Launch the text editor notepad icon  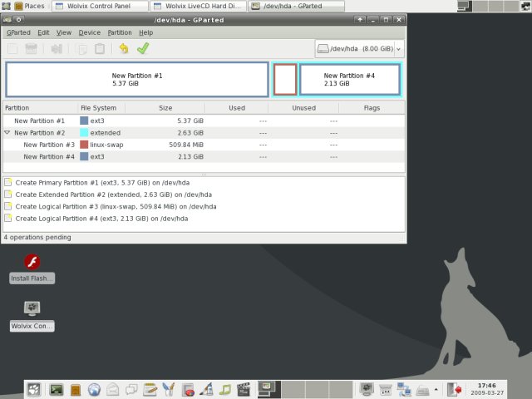(x=150, y=390)
